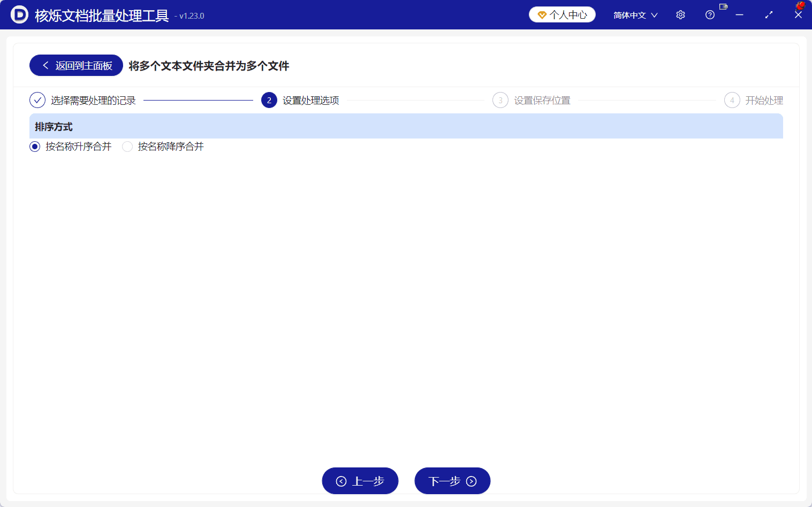Click step 4 开始处理
Image resolution: width=812 pixels, height=507 pixels.
(754, 100)
